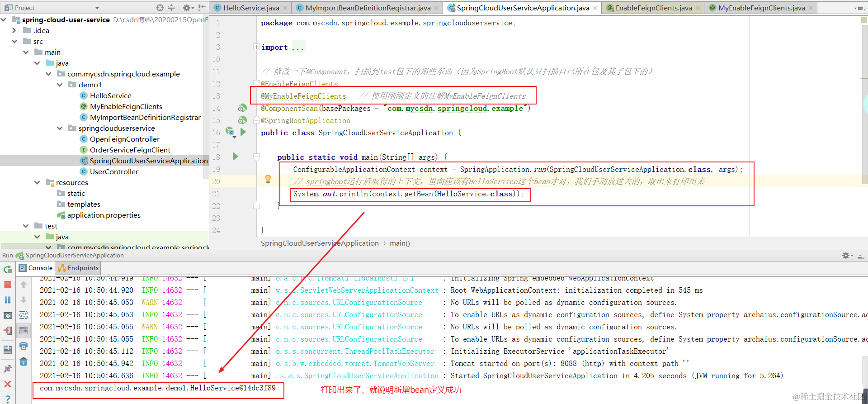Switch to the HelloService.java tab
The height and width of the screenshot is (404, 868).
[251, 8]
